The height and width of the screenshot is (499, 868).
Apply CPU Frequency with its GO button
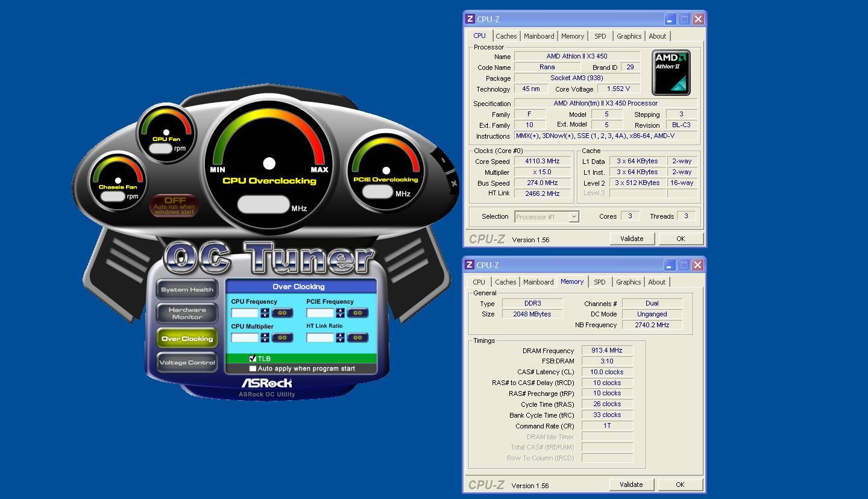pos(282,313)
